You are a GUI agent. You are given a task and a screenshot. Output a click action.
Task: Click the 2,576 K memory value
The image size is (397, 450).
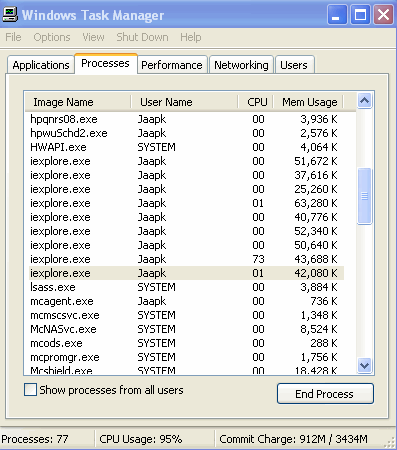pos(319,133)
